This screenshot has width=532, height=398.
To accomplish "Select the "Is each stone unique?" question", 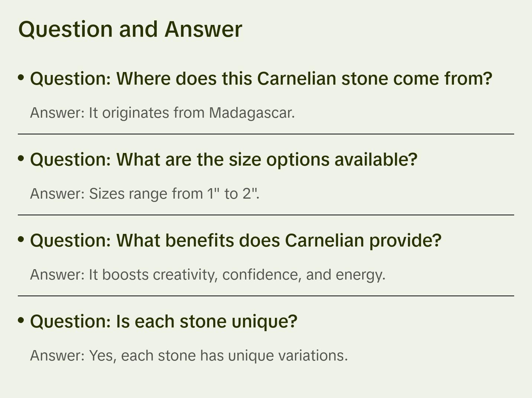I will pos(163,322).
